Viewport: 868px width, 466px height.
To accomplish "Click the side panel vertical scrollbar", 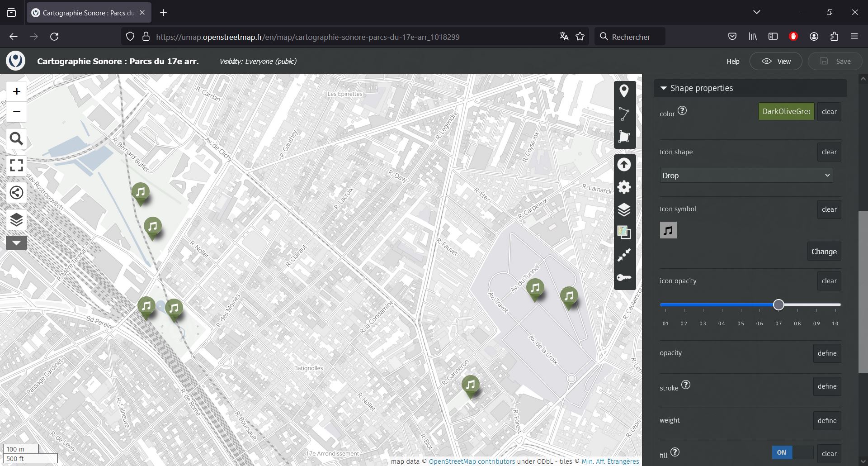I will [x=863, y=292].
